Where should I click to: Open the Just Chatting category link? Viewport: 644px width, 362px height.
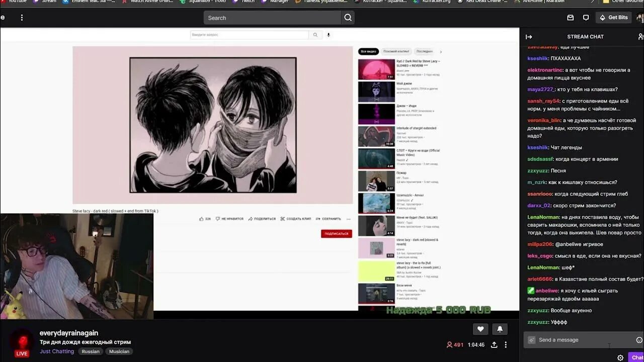(x=57, y=351)
